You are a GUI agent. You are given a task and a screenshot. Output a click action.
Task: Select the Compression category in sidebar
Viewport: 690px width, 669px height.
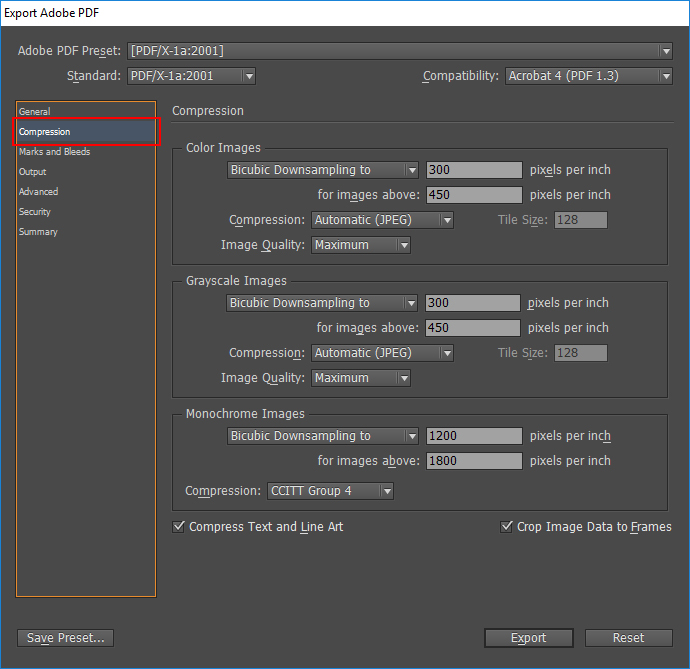[87, 132]
